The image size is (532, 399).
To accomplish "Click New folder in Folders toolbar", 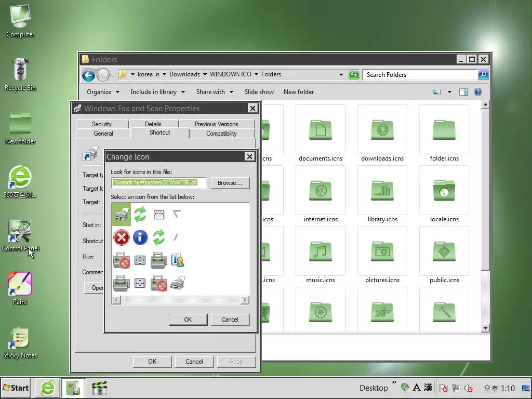I will [x=299, y=92].
